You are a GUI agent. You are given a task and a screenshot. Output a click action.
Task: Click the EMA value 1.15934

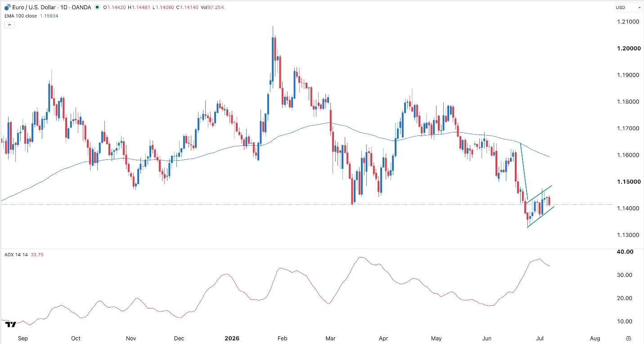pyautogui.click(x=49, y=16)
